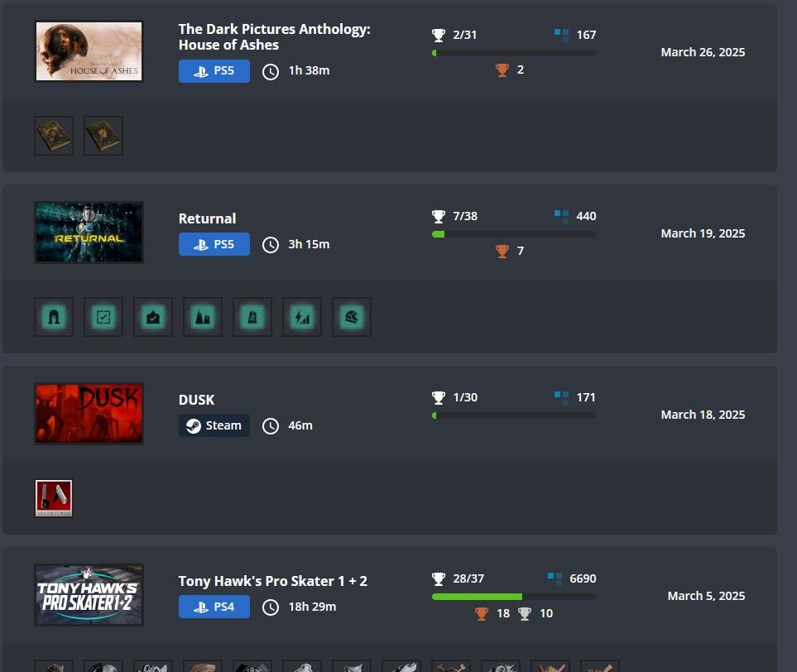
Task: Open The Dark Pictures Anthology title link
Action: pyautogui.click(x=275, y=37)
